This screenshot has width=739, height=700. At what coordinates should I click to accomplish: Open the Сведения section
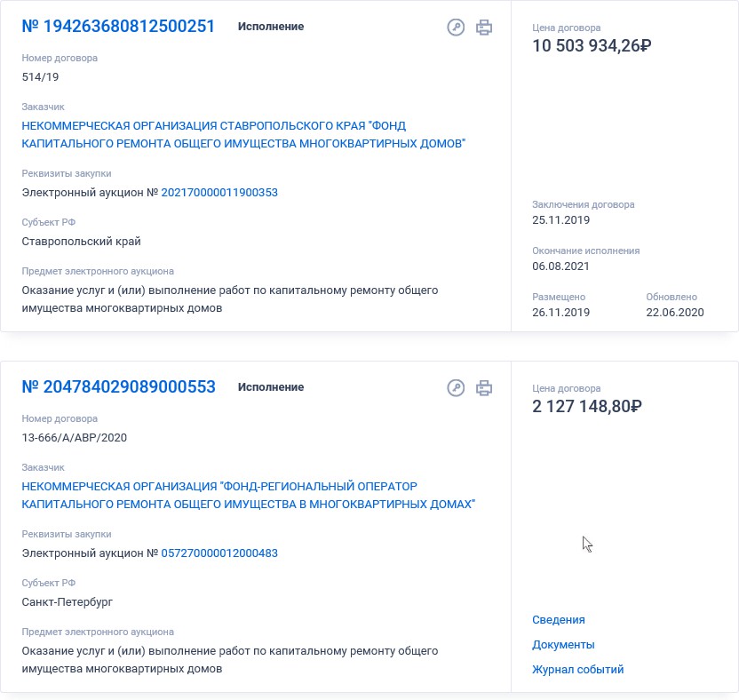pos(559,620)
